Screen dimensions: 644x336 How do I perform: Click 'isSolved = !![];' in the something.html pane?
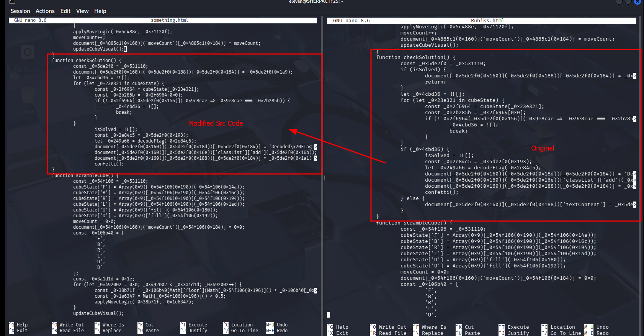coord(116,129)
